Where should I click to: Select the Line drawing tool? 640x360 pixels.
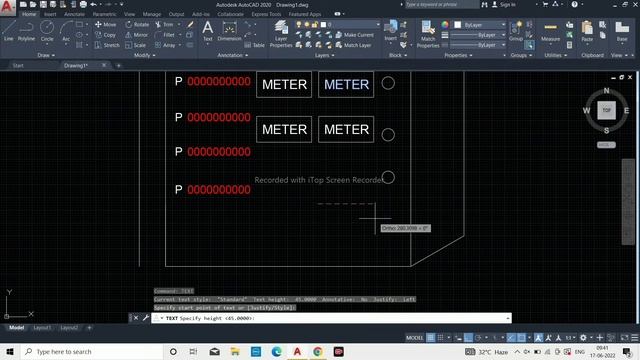coord(9,31)
